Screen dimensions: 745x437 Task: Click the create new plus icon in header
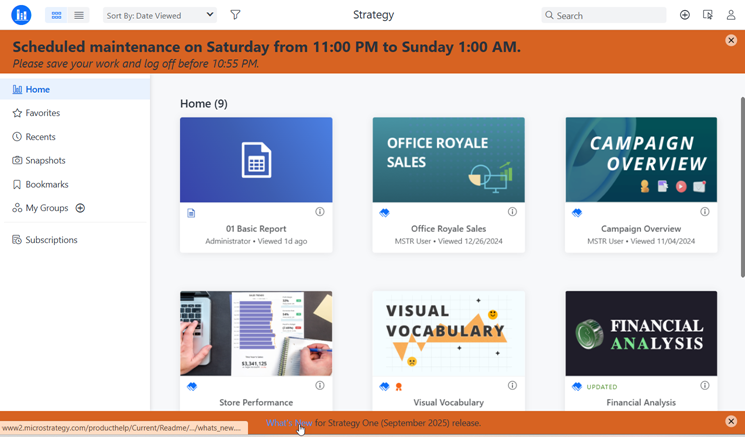(685, 15)
